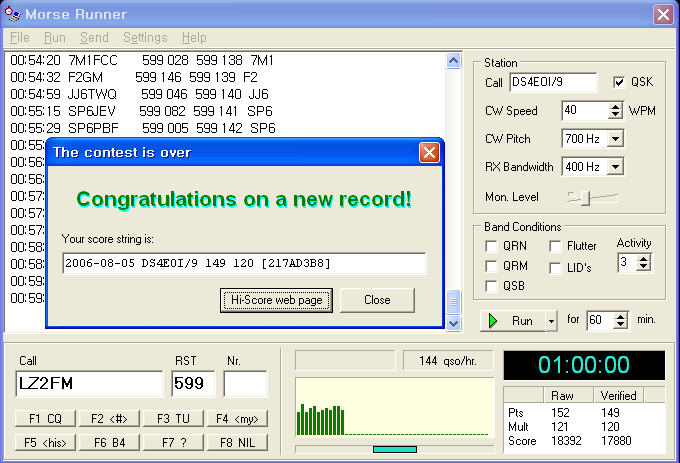Viewport: 680px width, 463px height.
Task: Decrease CW Speed with down arrow
Action: click(x=615, y=115)
